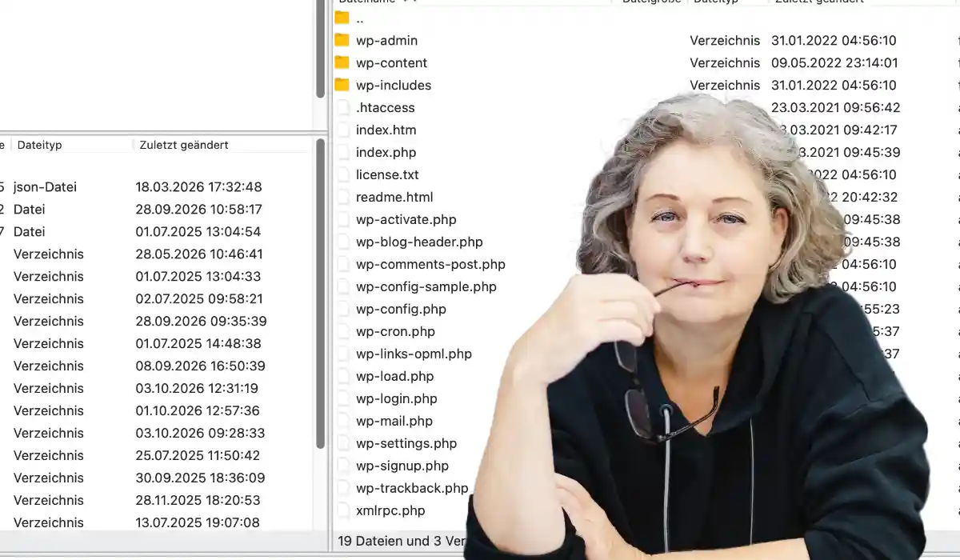Select the wp-config-sample.php file
This screenshot has width=960, height=560.
426,286
